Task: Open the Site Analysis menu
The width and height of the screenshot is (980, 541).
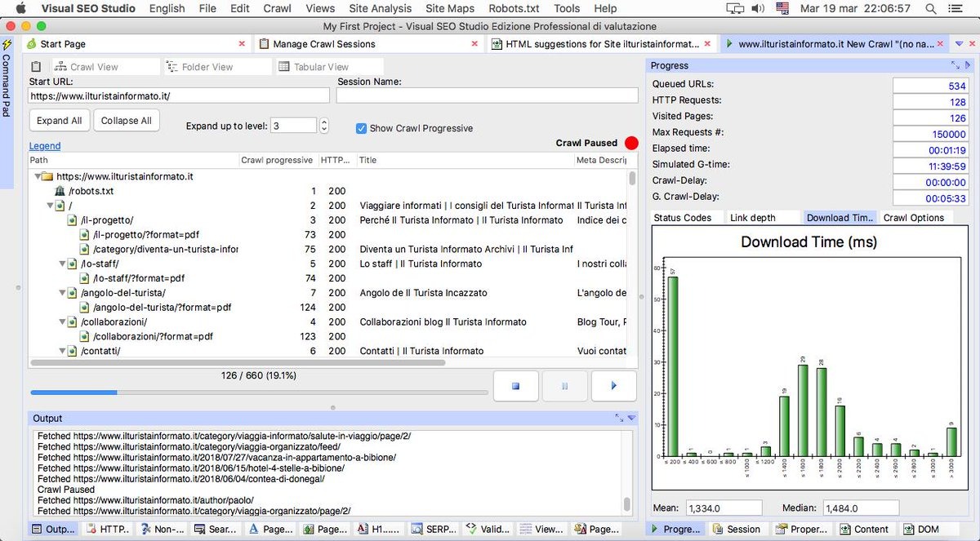Action: click(x=379, y=8)
